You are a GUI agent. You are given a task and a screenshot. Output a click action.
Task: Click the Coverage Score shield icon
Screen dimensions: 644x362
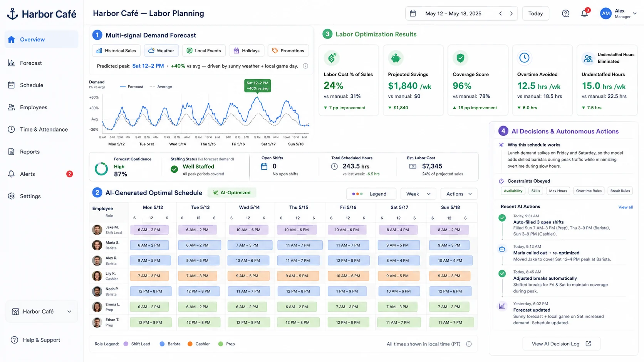(460, 58)
